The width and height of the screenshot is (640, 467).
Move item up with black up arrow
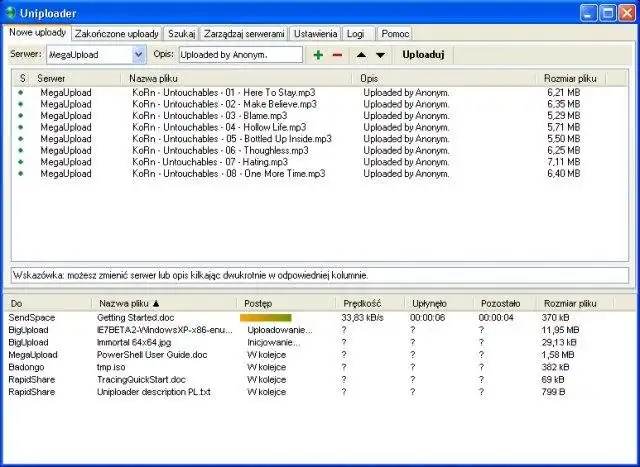point(361,55)
